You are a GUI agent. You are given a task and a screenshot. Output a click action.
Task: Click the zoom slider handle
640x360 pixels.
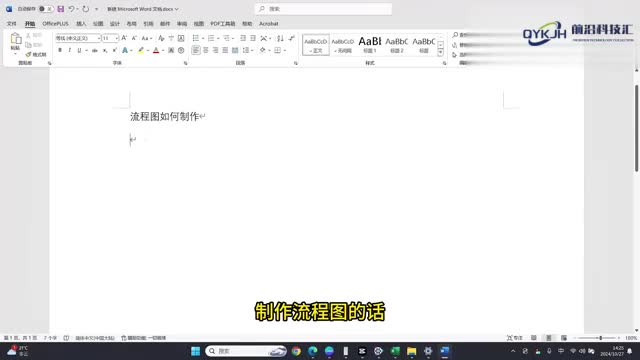(601, 338)
